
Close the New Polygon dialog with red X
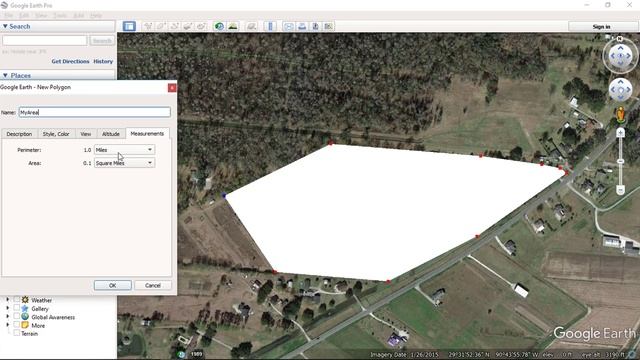click(172, 88)
